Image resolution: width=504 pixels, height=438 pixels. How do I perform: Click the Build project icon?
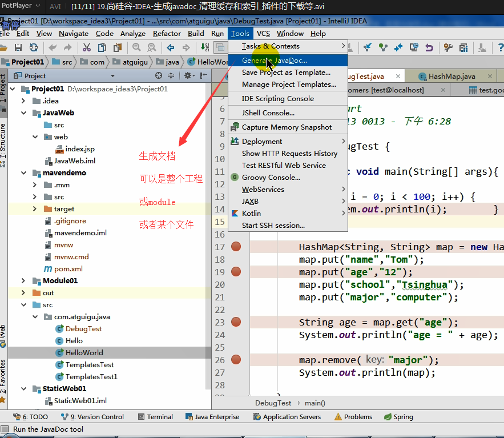(x=205, y=47)
